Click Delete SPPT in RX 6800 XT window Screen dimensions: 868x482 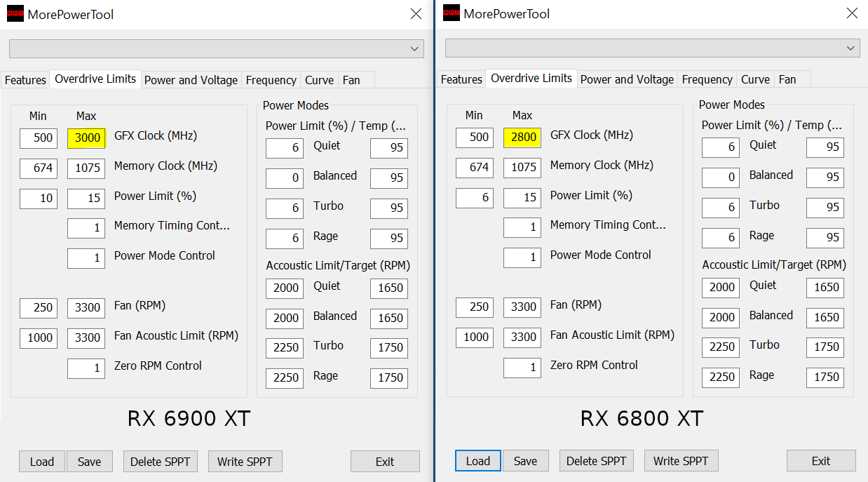point(596,461)
